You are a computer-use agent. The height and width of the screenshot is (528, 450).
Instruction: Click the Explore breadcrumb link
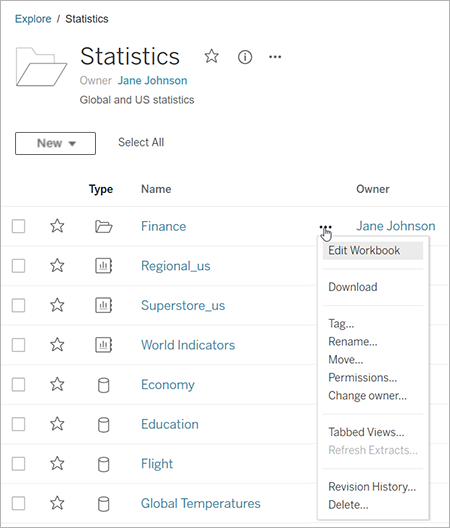point(33,19)
